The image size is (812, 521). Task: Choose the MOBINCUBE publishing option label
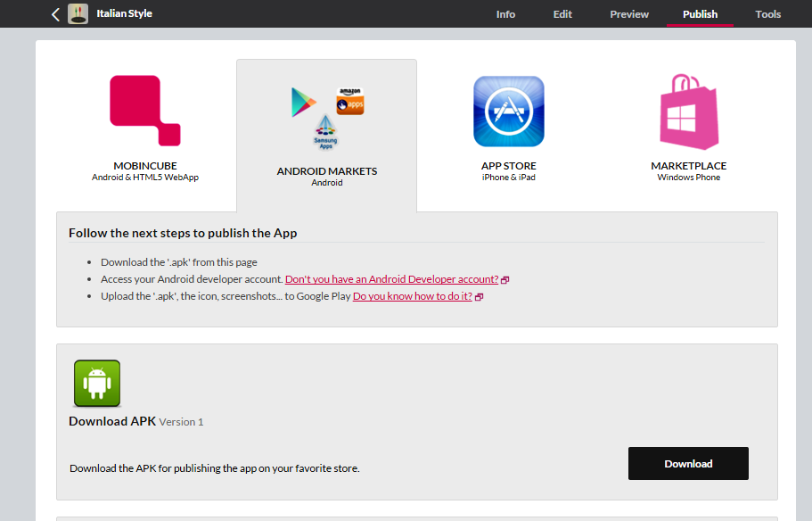[145, 166]
